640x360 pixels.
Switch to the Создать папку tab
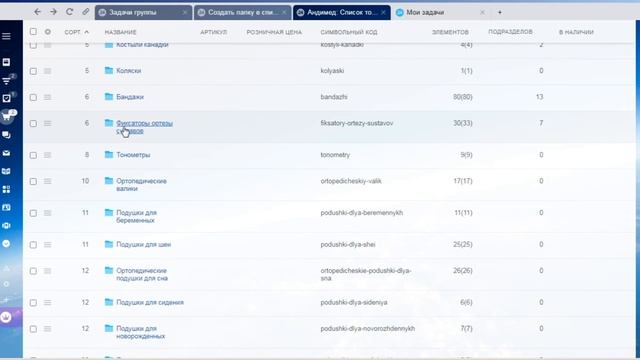[x=242, y=13]
